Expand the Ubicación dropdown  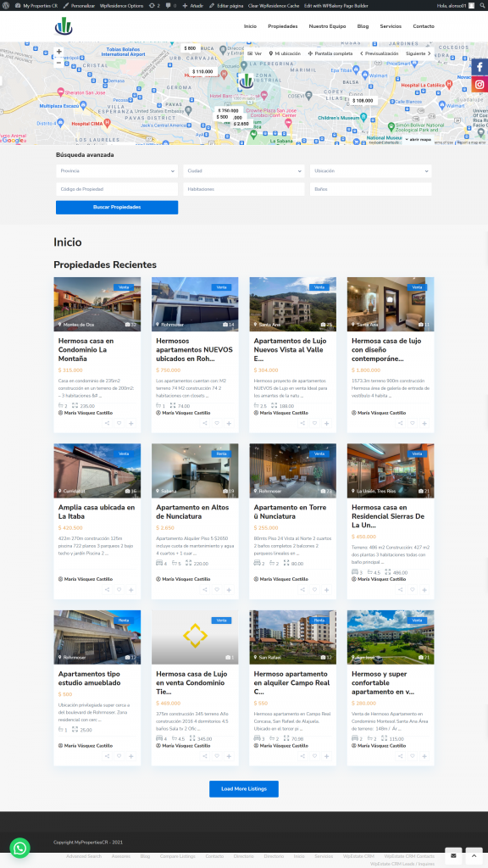371,171
